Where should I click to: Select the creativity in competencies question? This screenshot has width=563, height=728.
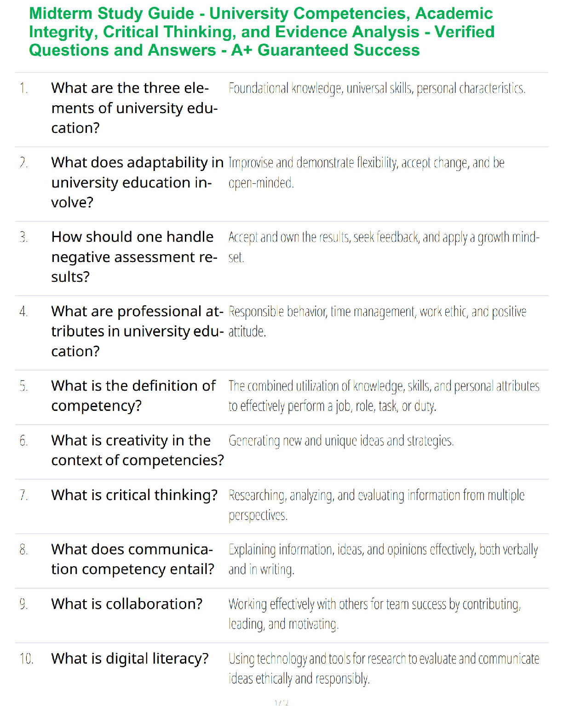[138, 450]
